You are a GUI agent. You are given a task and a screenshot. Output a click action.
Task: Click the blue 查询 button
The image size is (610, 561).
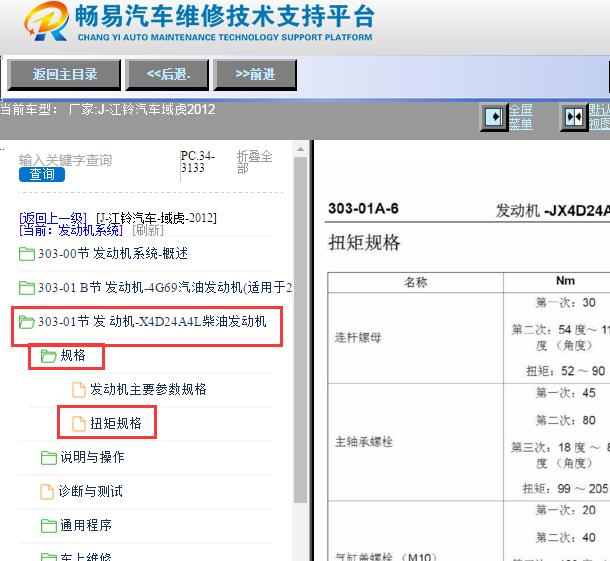coord(42,174)
